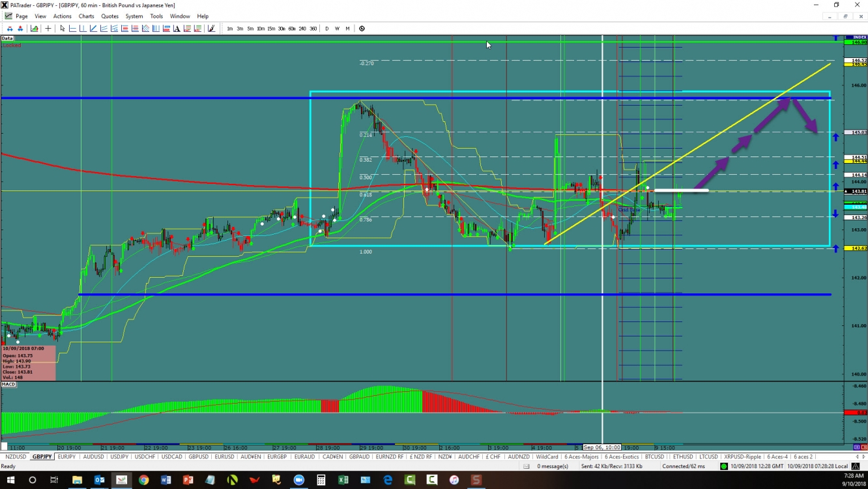The width and height of the screenshot is (868, 489).
Task: Open the Calculator from the taskbar
Action: click(x=321, y=480)
